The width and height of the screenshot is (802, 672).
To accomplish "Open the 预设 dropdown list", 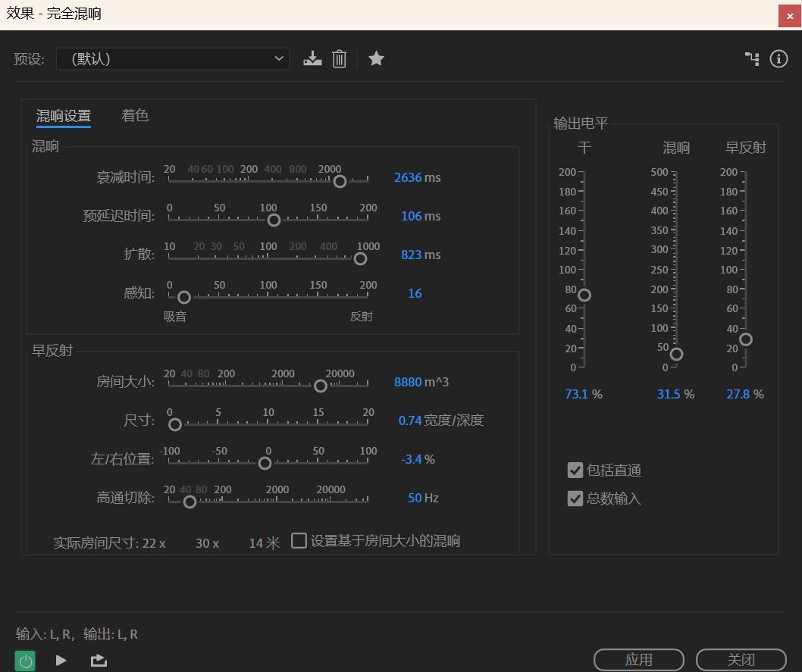I will [x=173, y=58].
